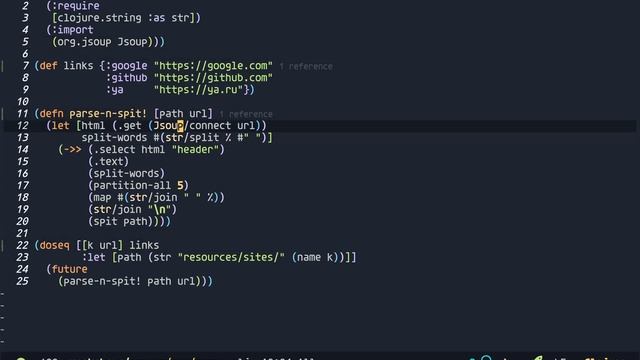The width and height of the screenshot is (640, 360).
Task: Click the "https://google.com" string
Action: 213,66
